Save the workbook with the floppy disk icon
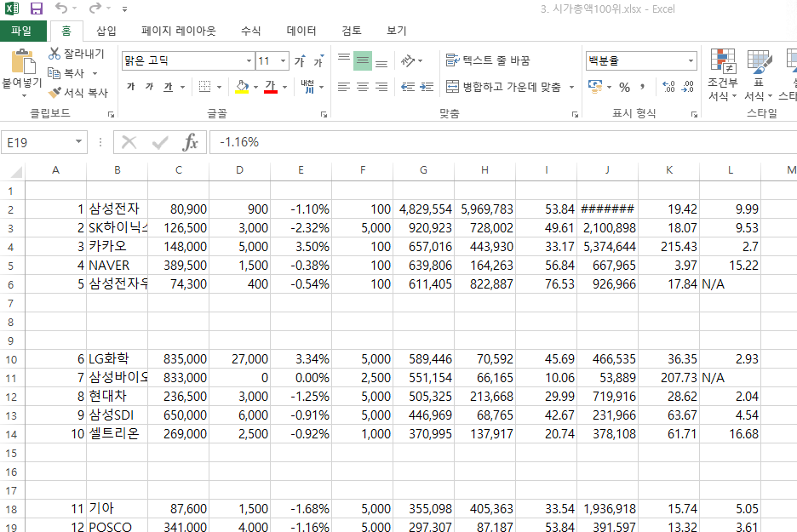Viewport: 797px width, 532px height. click(x=37, y=9)
